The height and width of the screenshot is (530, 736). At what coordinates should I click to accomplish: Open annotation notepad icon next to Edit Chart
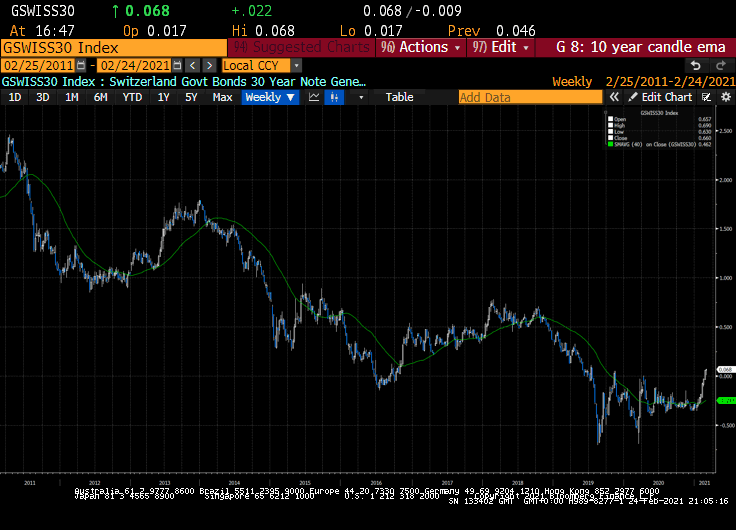pos(706,97)
